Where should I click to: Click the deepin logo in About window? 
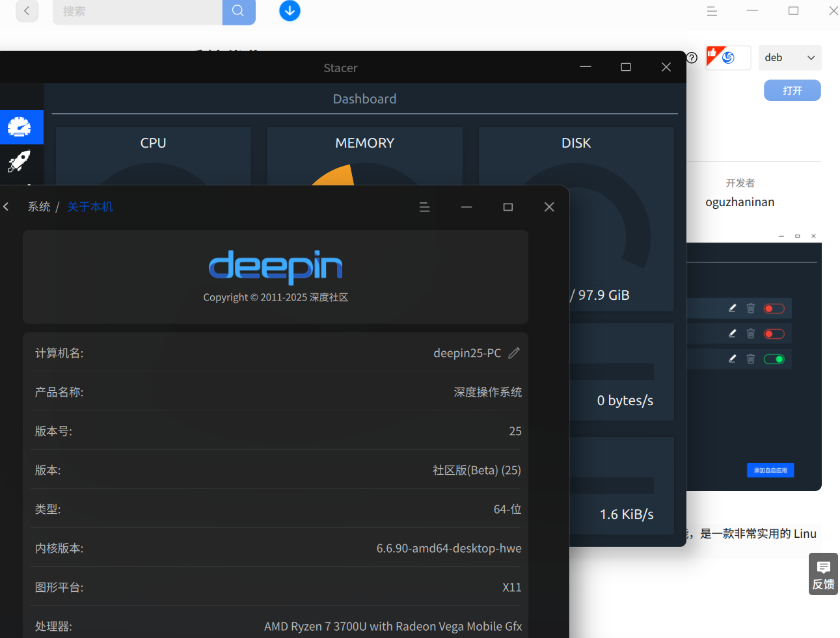tap(275, 267)
